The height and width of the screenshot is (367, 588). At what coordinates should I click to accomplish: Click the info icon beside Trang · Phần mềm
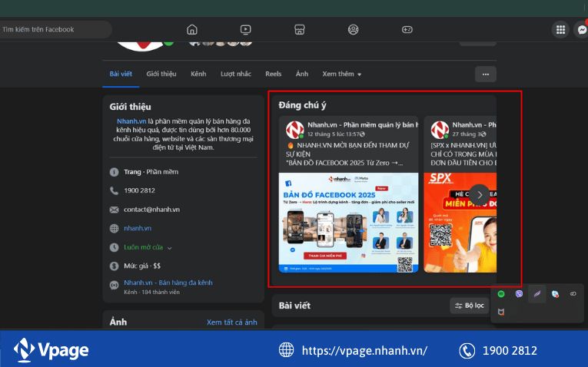pyautogui.click(x=114, y=172)
